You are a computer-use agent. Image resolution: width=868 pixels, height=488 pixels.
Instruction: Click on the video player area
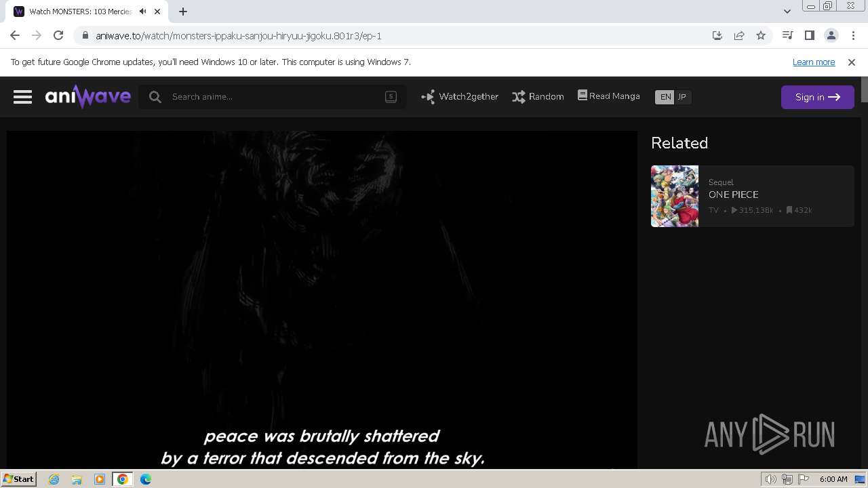322,300
